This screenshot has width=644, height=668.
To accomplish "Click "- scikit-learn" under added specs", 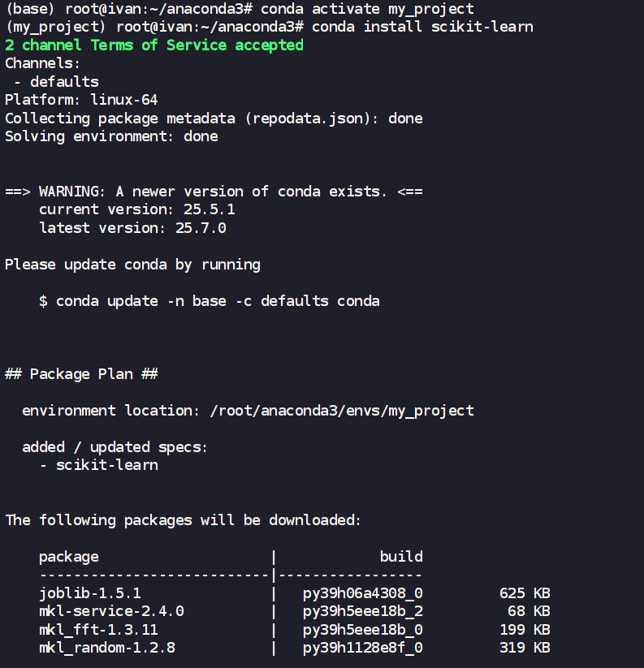I will (x=98, y=465).
